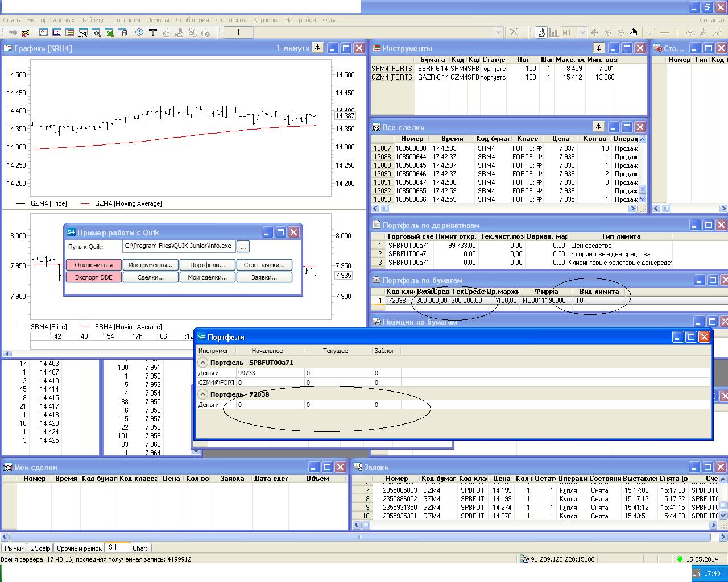728x582 pixels.
Task: Select the hand pan tool in toolbar
Action: tap(633, 32)
